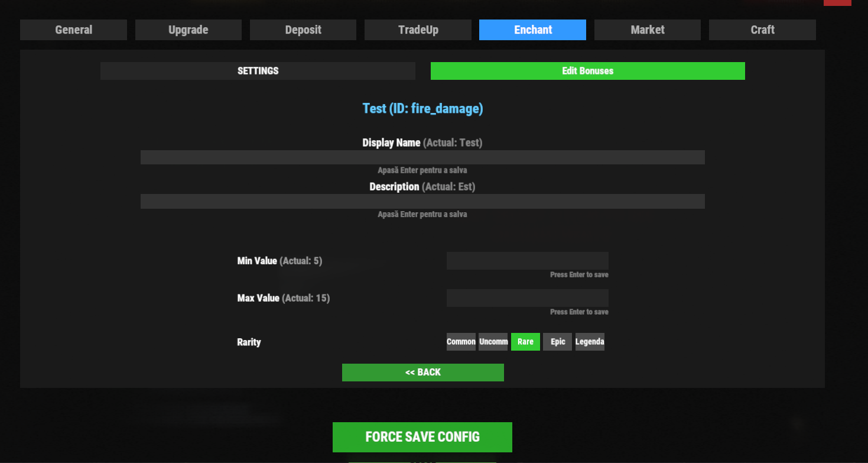Screen dimensions: 868x463
Task: Select the TradeUp tab
Action: [418, 30]
